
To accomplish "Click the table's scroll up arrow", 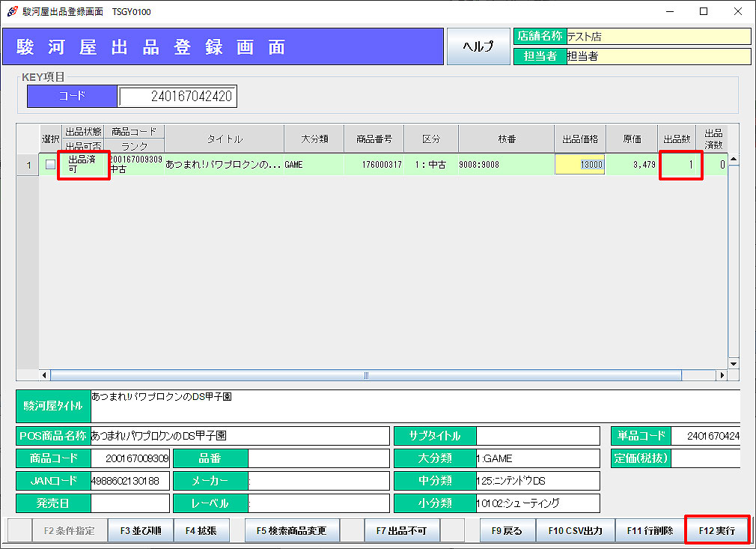I will tap(733, 159).
